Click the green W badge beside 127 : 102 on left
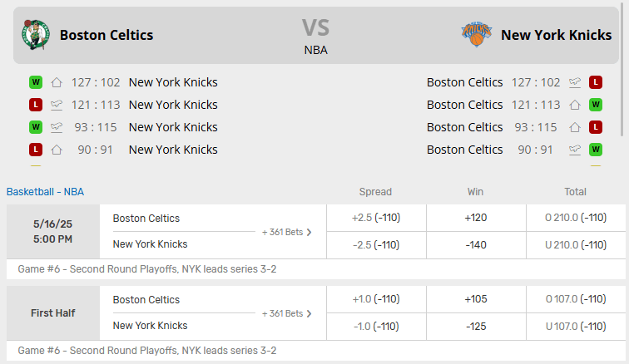The image size is (629, 364). point(36,82)
